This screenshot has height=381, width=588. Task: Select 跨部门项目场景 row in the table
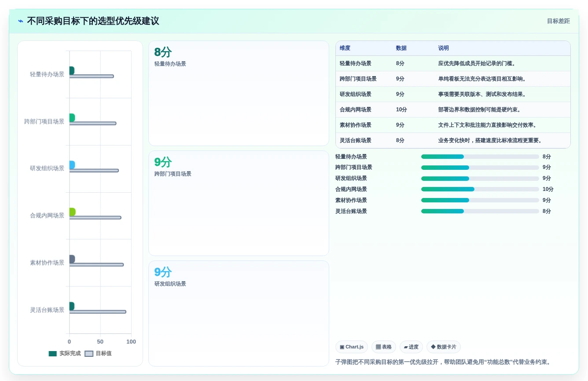tap(453, 79)
